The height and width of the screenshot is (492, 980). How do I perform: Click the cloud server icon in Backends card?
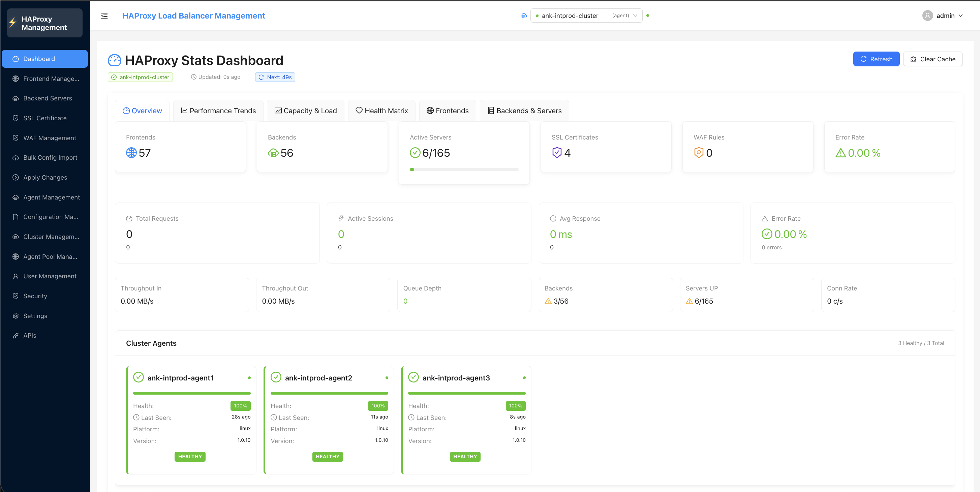(273, 153)
